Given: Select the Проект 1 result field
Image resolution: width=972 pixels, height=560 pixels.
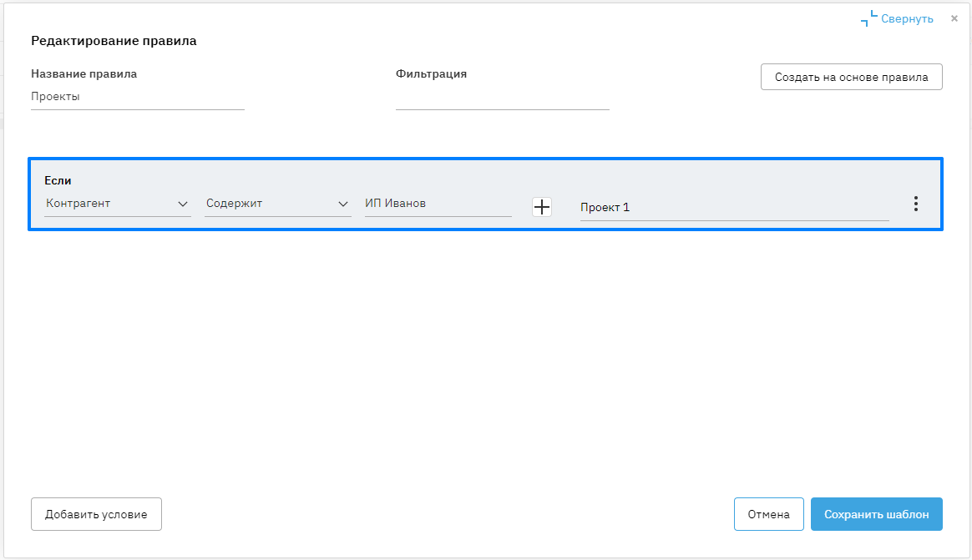Looking at the screenshot, I should [x=734, y=208].
